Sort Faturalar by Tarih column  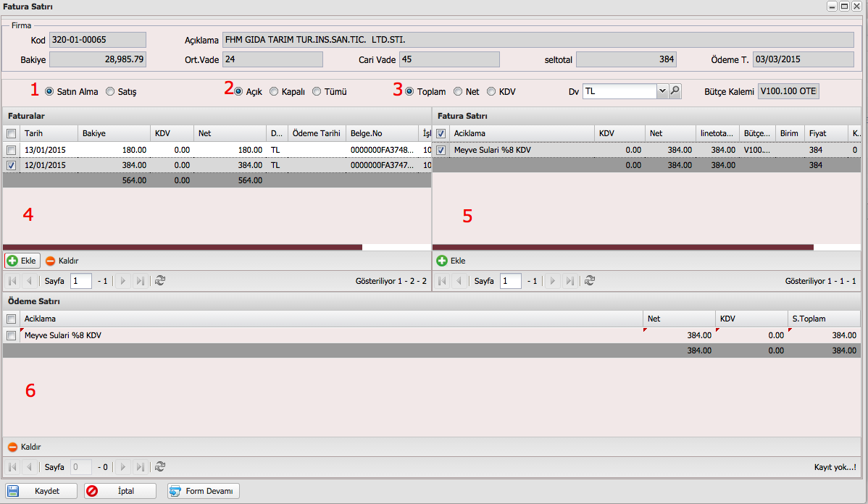pos(49,133)
